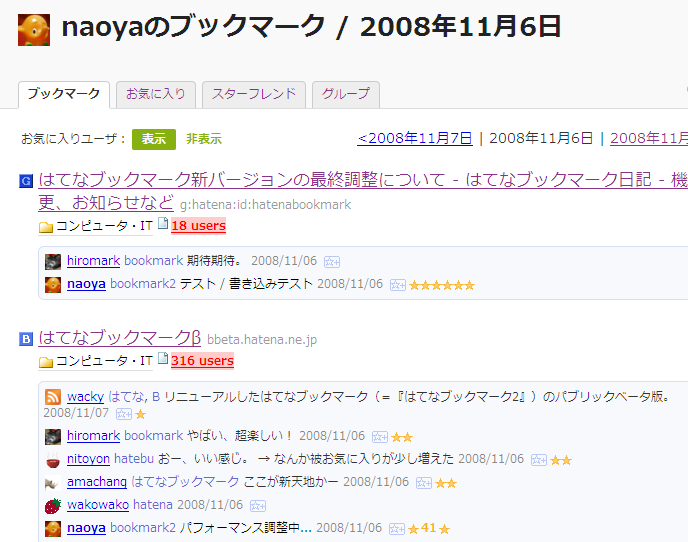Click naoya's avatar in the テスト comment
688x542 pixels.
[53, 285]
